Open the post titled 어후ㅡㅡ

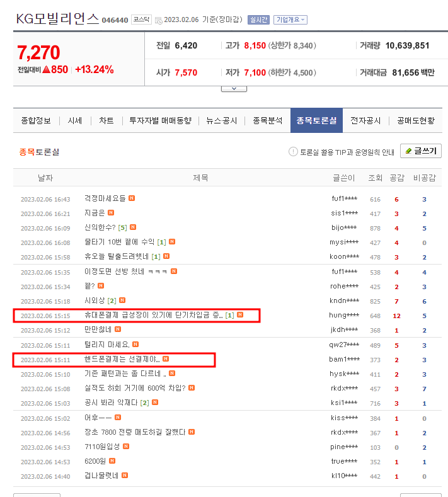(x=98, y=418)
